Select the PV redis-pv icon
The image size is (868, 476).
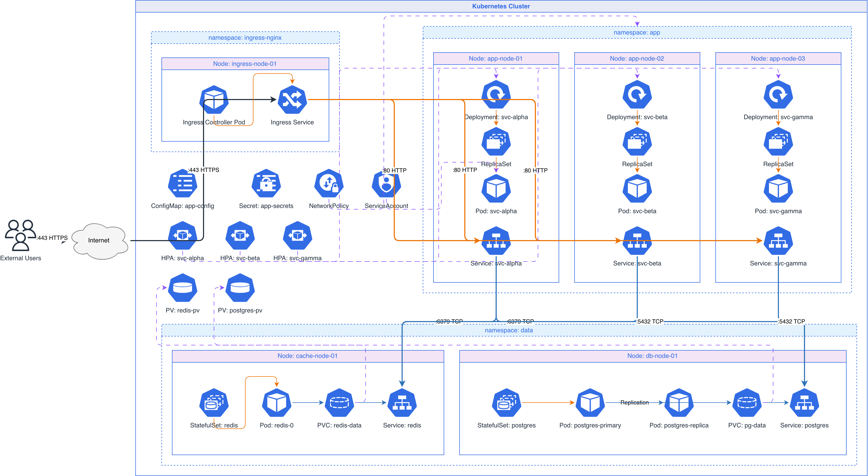point(183,288)
